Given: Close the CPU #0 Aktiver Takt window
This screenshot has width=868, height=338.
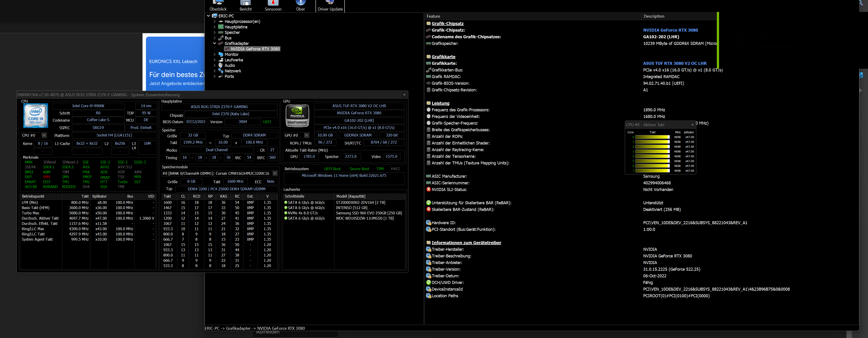Looking at the screenshot, I should 692,125.
